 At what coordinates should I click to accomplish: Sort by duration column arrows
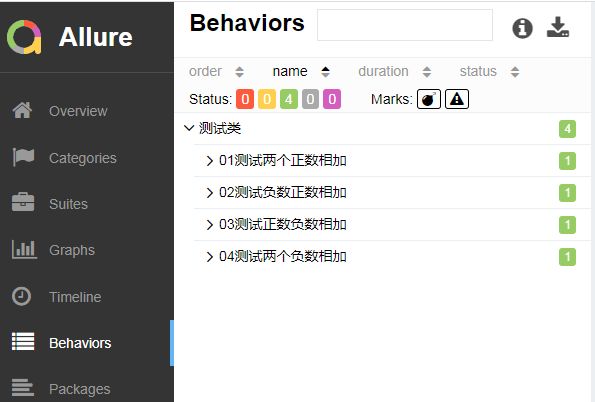pos(427,72)
